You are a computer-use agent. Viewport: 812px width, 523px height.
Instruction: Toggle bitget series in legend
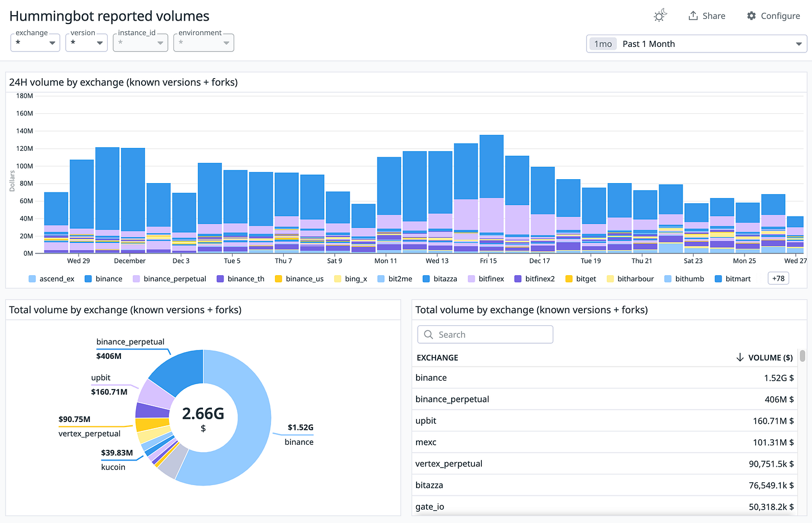581,279
